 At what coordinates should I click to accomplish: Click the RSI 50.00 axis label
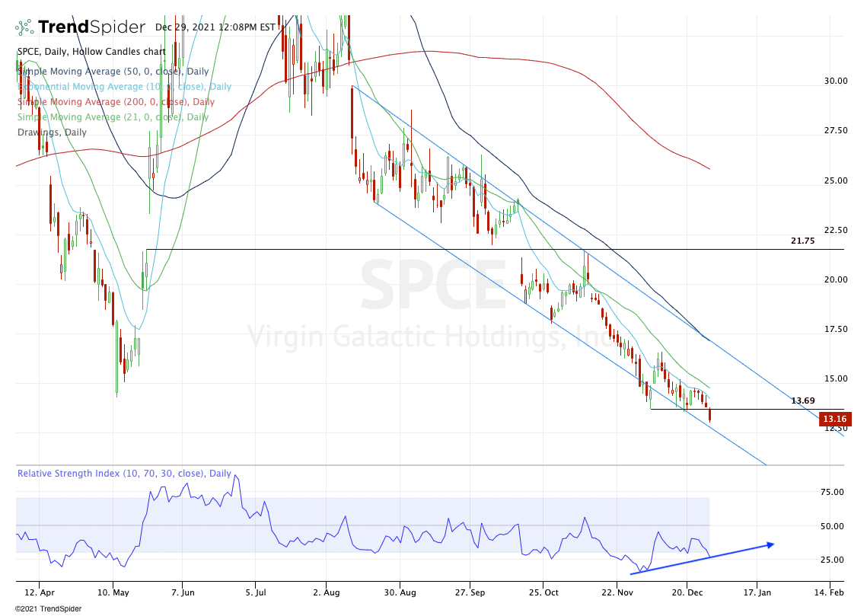[832, 526]
